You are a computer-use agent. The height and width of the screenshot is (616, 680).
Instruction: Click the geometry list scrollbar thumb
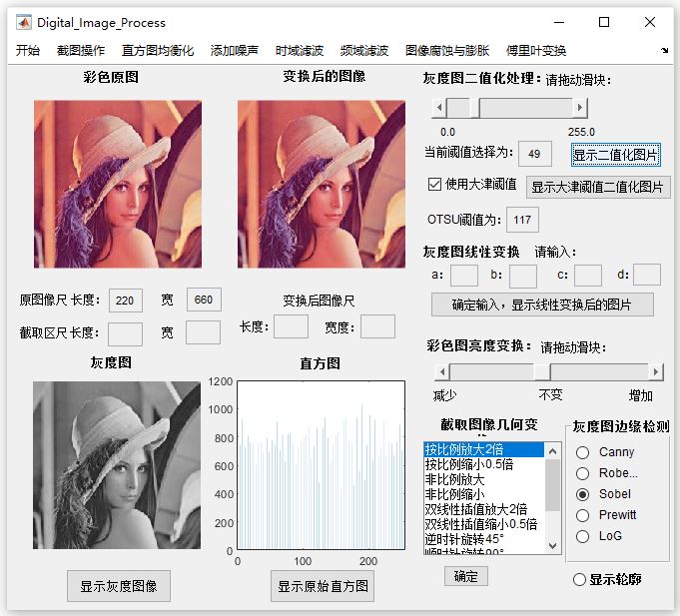[552, 485]
